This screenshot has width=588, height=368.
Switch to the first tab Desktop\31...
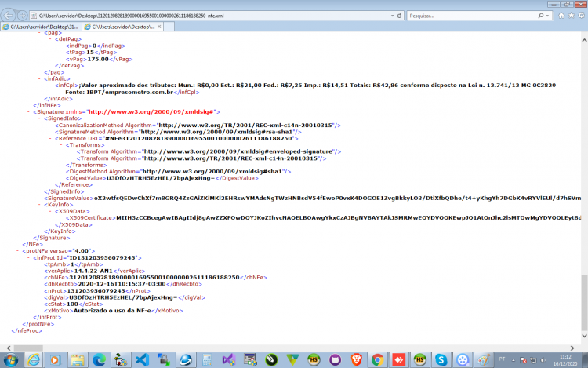pyautogui.click(x=42, y=27)
